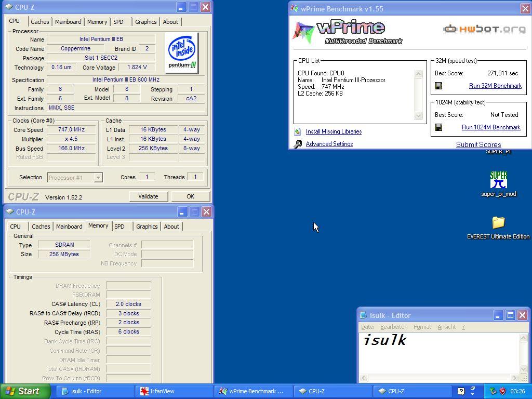Image resolution: width=532 pixels, height=399 pixels.
Task: Open the super_pi_mod desktop icon
Action: pyautogui.click(x=498, y=180)
